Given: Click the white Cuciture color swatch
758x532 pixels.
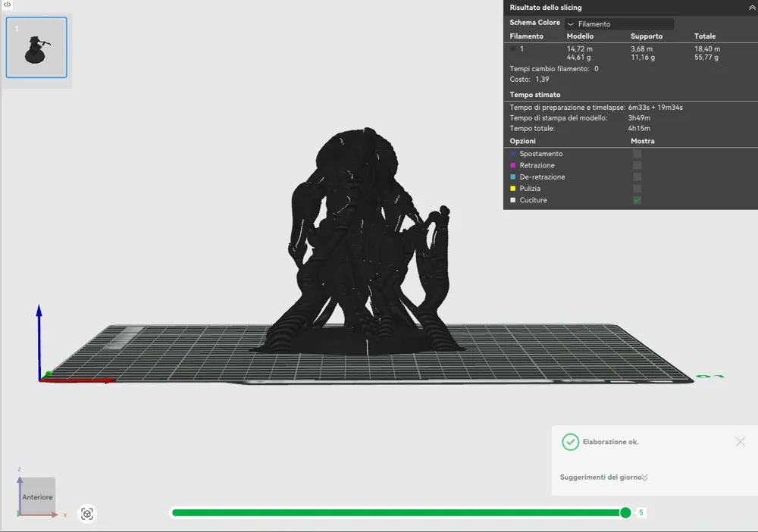Looking at the screenshot, I should coord(513,200).
